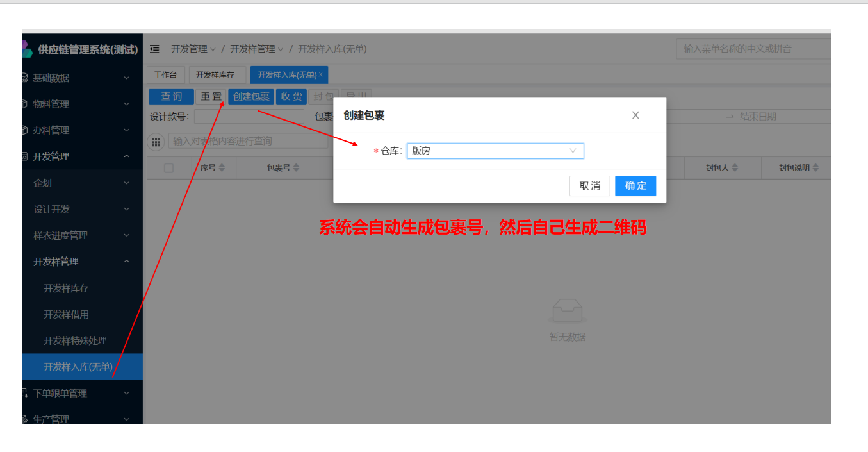
Task: Click the 确定 button in the dialog
Action: point(635,186)
